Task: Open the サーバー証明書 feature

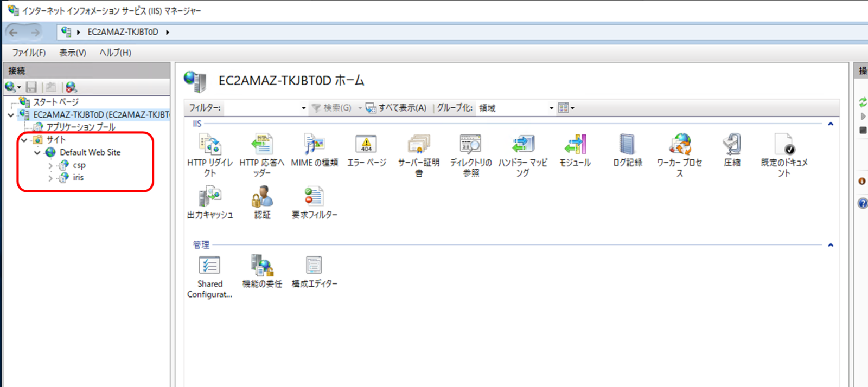Action: click(x=418, y=146)
